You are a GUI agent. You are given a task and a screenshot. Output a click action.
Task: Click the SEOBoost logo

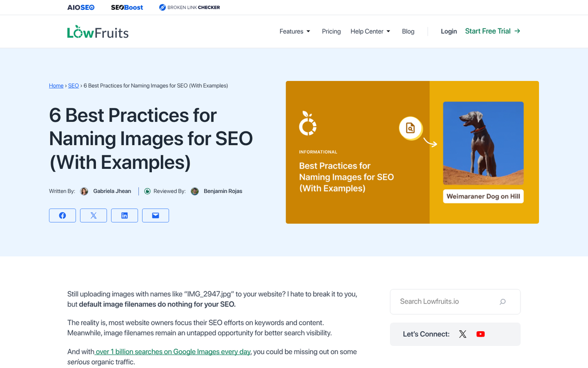[126, 7]
